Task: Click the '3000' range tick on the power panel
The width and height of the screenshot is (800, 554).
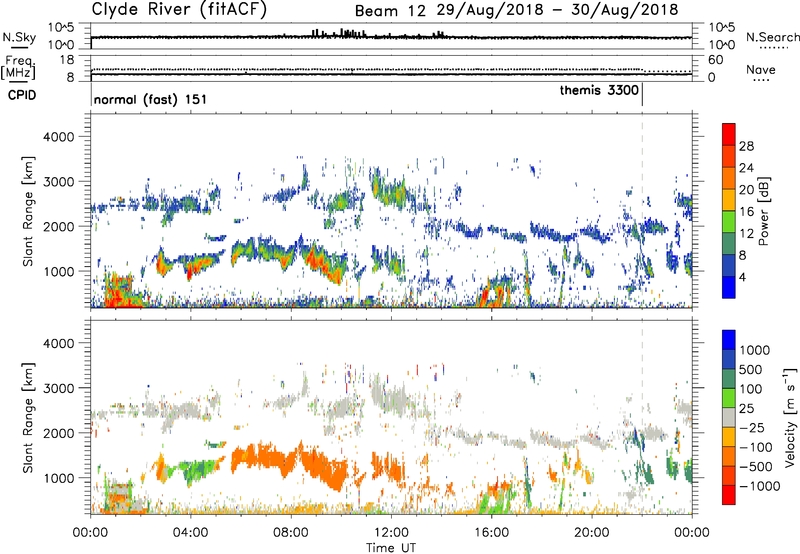Action: 58,182
